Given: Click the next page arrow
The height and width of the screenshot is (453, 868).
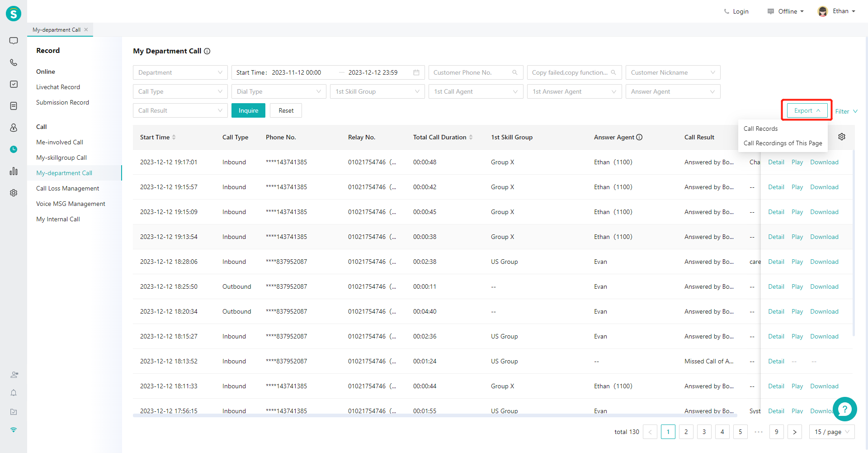Looking at the screenshot, I should (794, 432).
